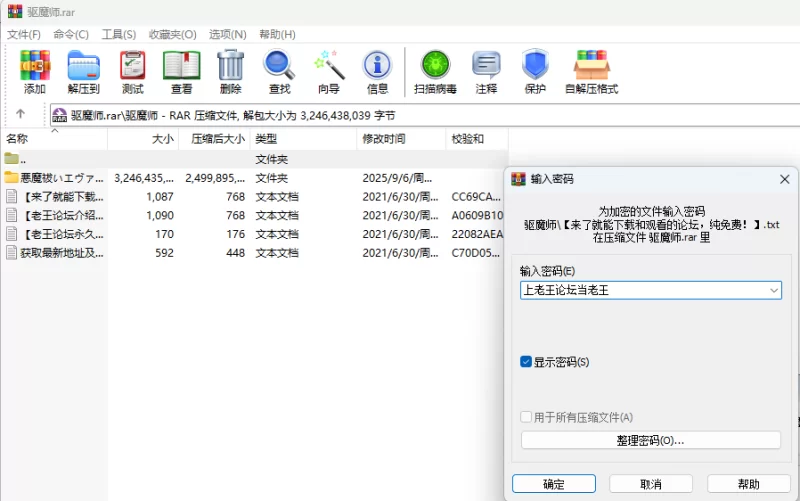
Task: Open the 命令(C) menu
Action: click(71, 34)
